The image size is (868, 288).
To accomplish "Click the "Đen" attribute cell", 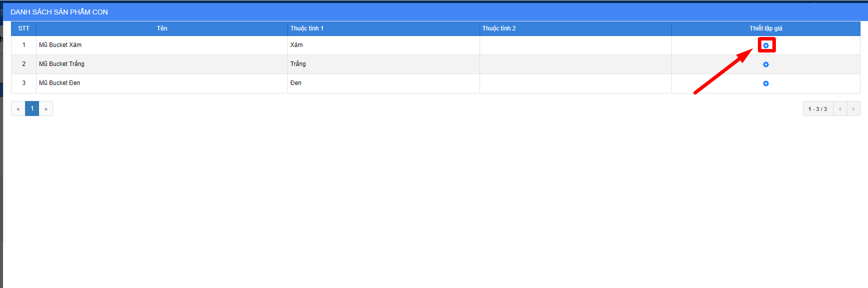I will pos(296,83).
